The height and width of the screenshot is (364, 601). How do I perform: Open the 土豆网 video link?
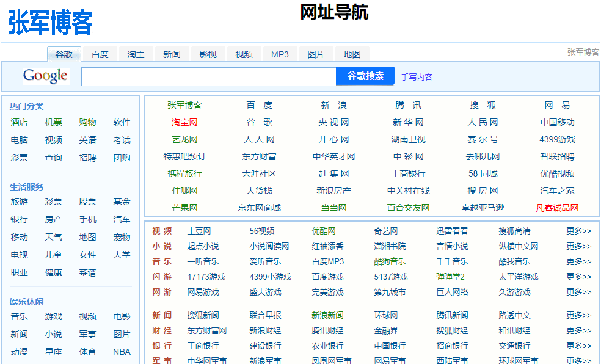click(199, 231)
